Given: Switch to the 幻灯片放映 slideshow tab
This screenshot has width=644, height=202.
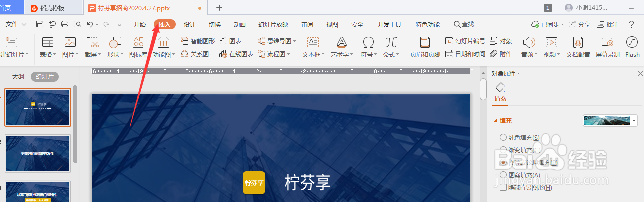Looking at the screenshot, I should point(273,24).
